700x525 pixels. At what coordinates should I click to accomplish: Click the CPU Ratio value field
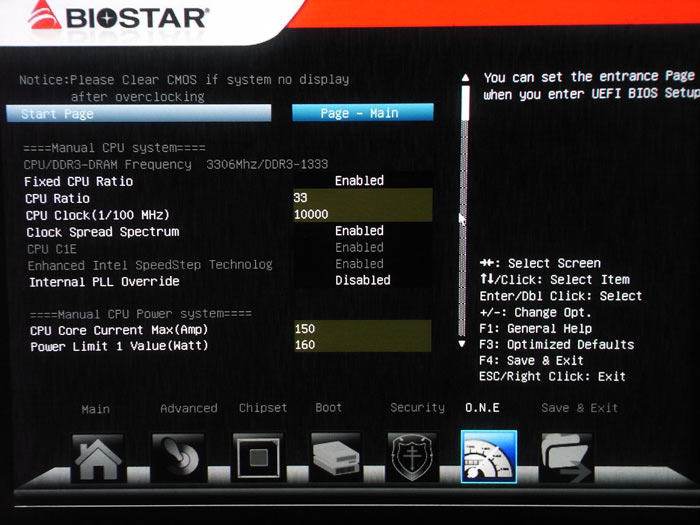click(x=362, y=198)
